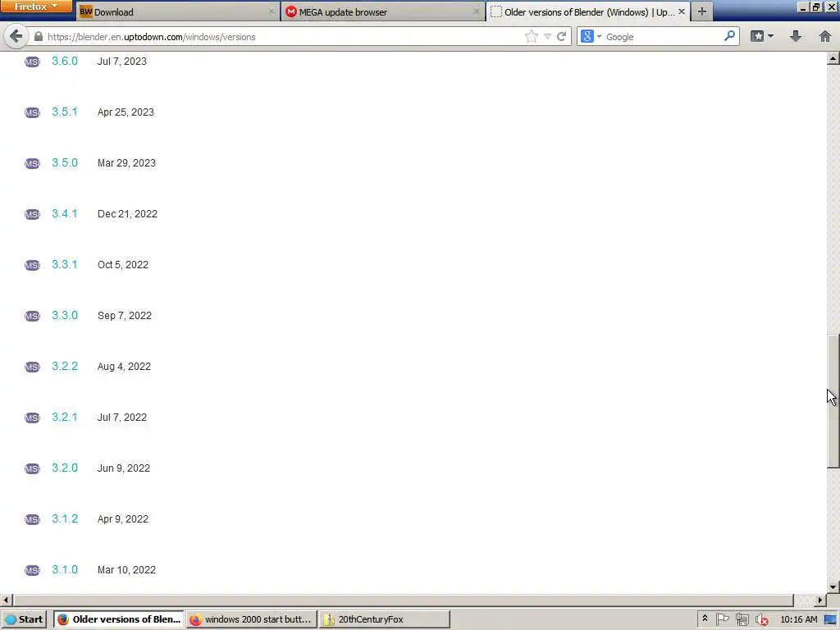
Task: Go to the home page icon
Action: coord(825,36)
